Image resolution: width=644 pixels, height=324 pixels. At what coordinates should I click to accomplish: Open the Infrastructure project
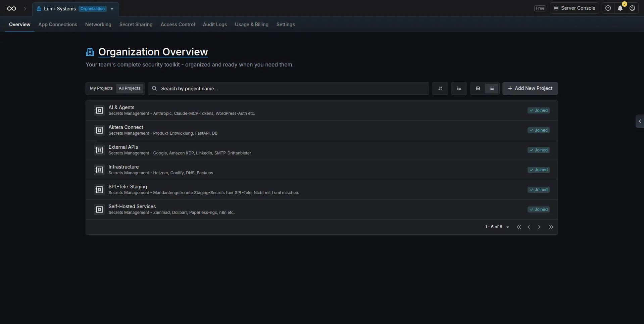pos(321,170)
